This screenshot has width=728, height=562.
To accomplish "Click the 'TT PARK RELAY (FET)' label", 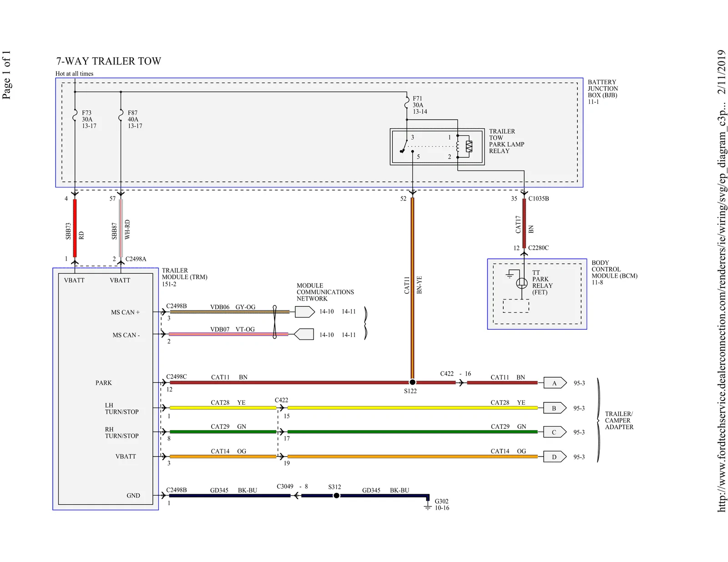I will 542,282.
